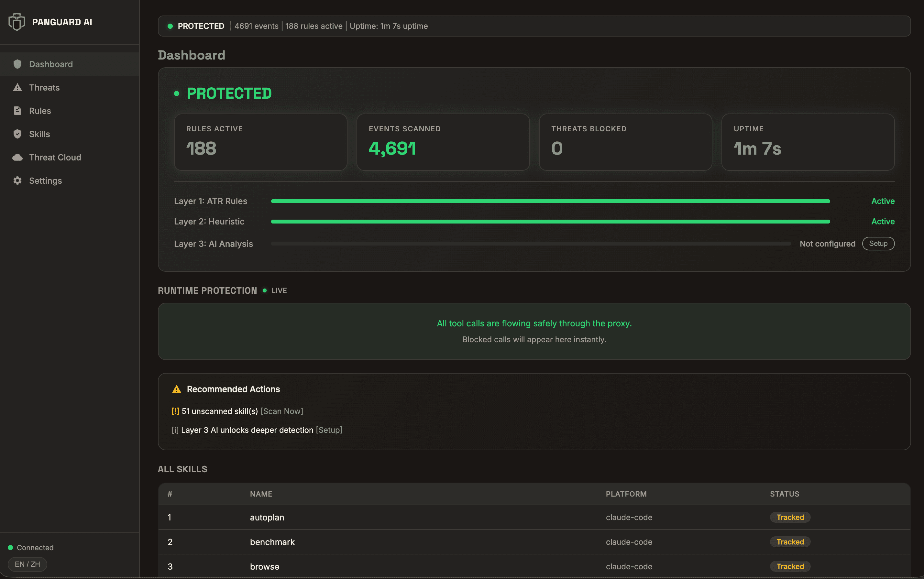Toggle the EN / ZH language switch
Viewport: 924px width, 579px height.
27,564
